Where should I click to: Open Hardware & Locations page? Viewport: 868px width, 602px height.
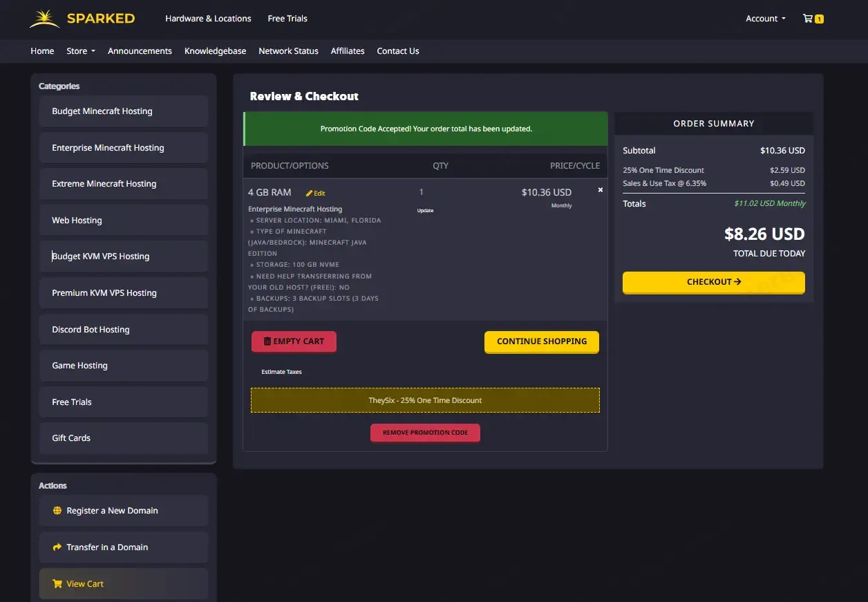[x=208, y=19]
